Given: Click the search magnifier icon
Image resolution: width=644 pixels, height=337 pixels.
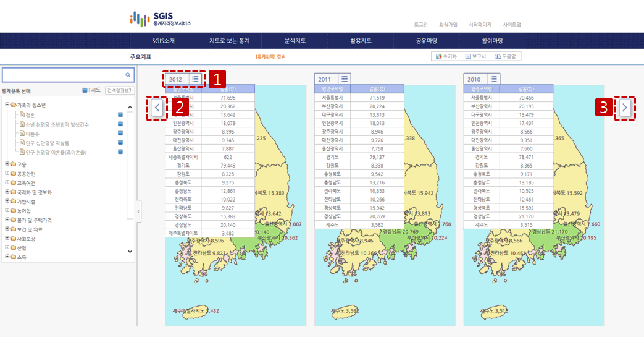Looking at the screenshot, I should (128, 75).
